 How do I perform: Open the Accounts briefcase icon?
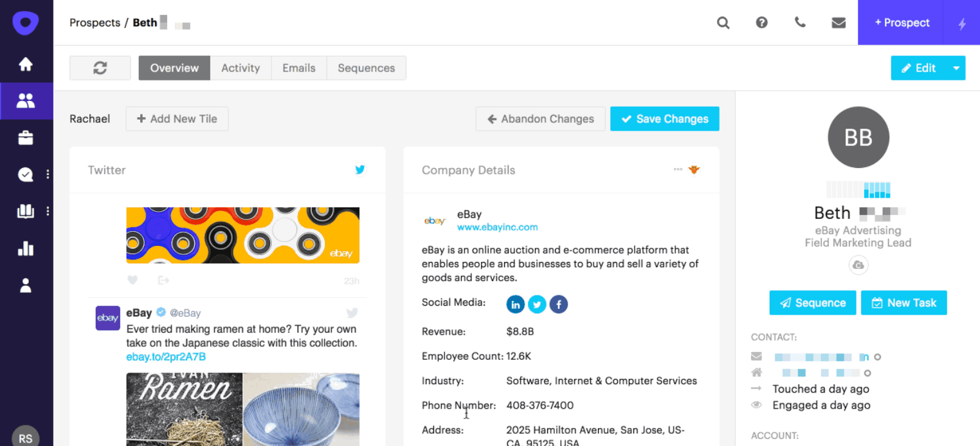pos(26,138)
